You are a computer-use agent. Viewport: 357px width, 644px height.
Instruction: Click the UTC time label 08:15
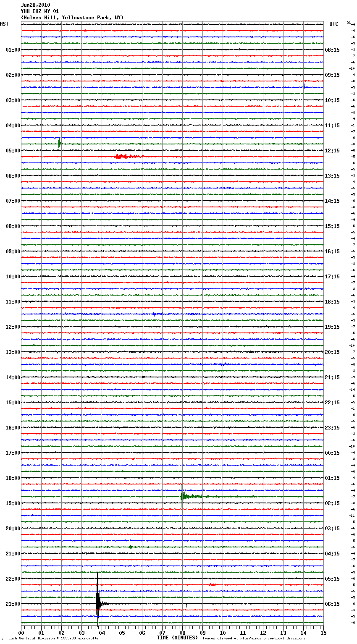pyautogui.click(x=332, y=50)
